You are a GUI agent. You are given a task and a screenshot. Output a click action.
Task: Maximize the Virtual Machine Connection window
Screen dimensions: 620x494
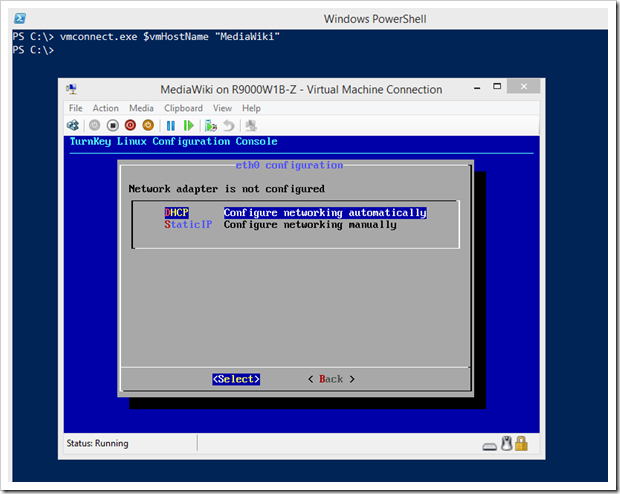(497, 87)
